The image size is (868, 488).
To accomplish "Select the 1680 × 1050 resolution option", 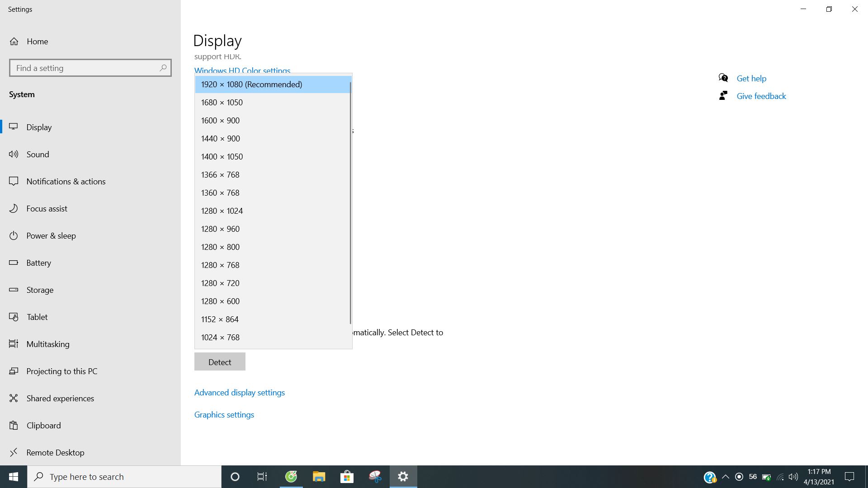I will pyautogui.click(x=222, y=103).
